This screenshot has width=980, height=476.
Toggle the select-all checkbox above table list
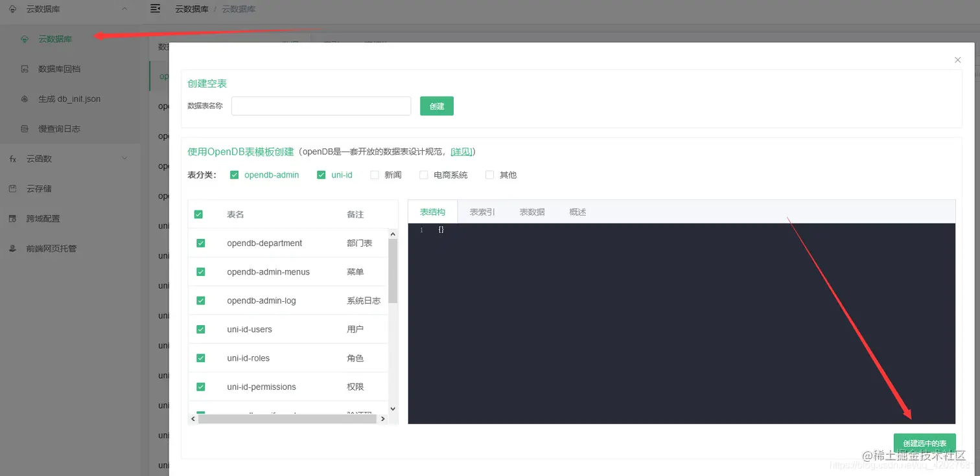pyautogui.click(x=198, y=214)
